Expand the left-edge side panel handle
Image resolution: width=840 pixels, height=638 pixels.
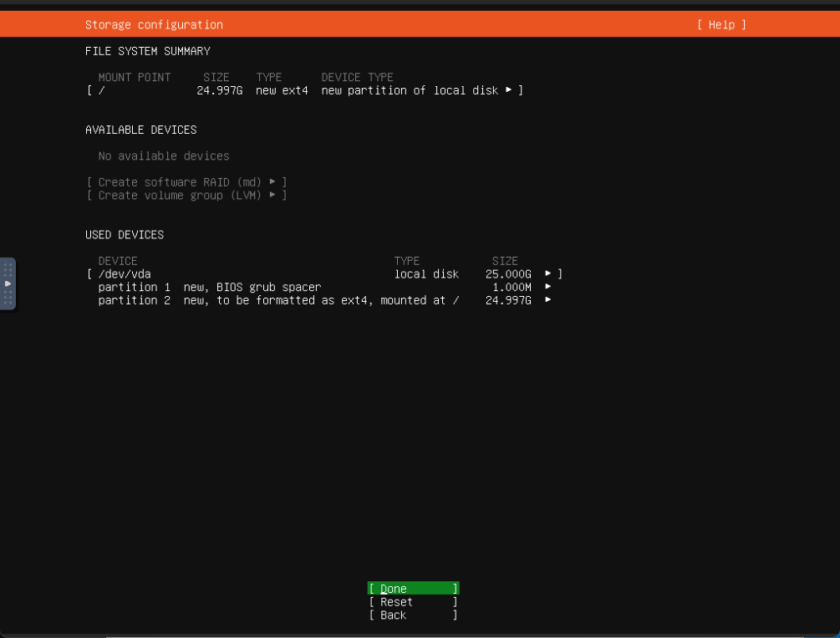point(8,283)
